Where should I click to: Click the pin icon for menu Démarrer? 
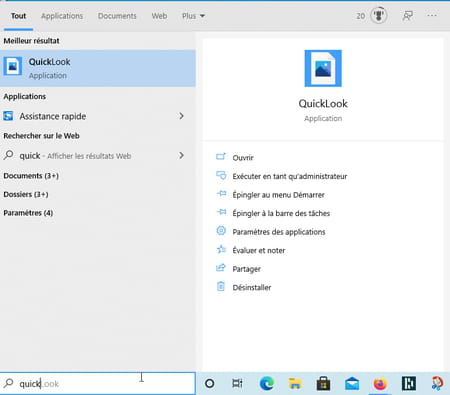[221, 193]
